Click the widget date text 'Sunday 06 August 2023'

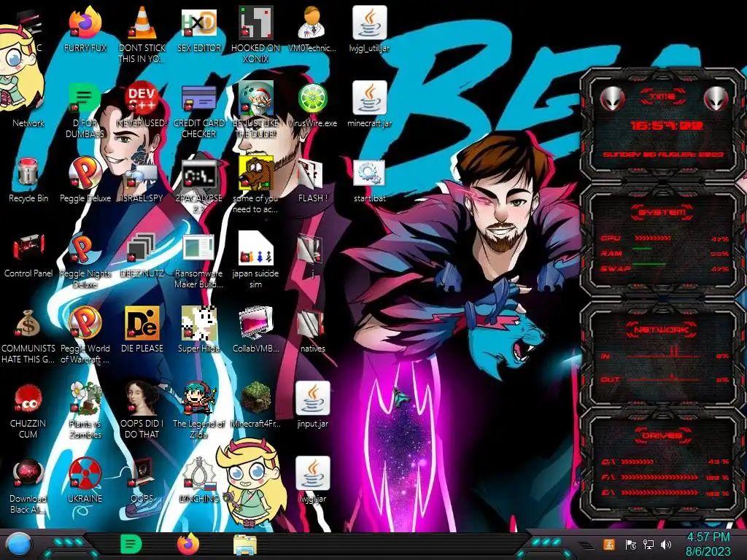click(x=663, y=155)
